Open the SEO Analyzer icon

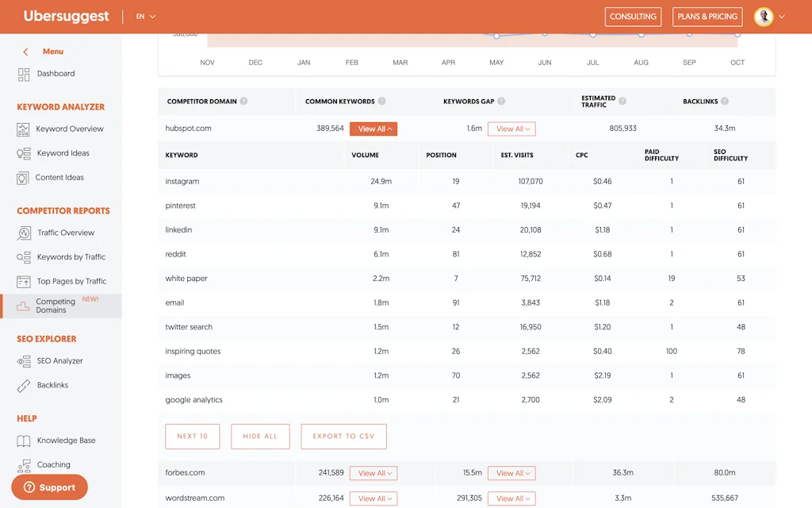pos(23,361)
